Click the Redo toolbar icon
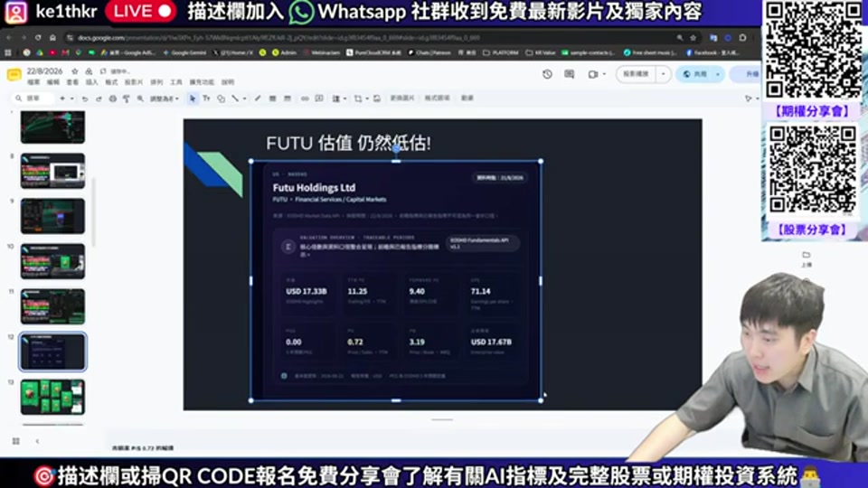868x488 pixels. coord(99,99)
